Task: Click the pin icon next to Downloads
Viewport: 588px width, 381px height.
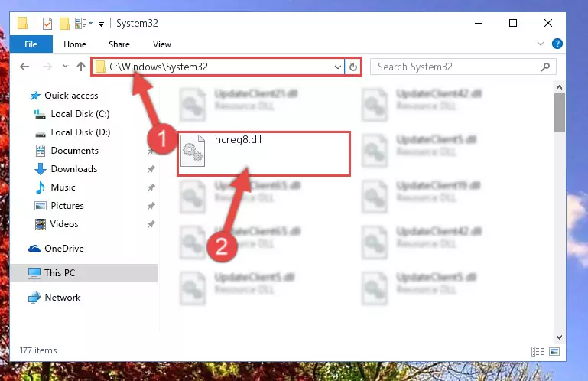Action: 151,169
